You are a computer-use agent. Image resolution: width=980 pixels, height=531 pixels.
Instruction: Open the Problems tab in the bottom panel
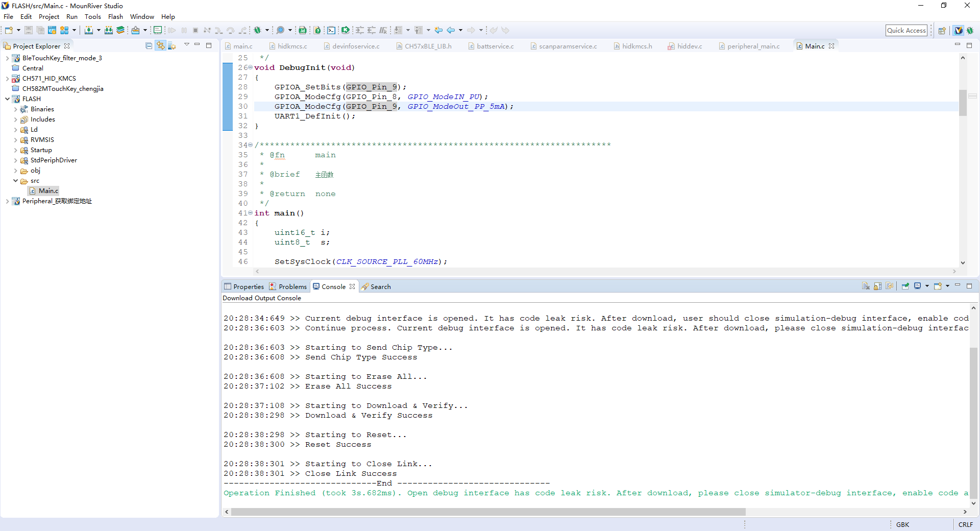[292, 287]
